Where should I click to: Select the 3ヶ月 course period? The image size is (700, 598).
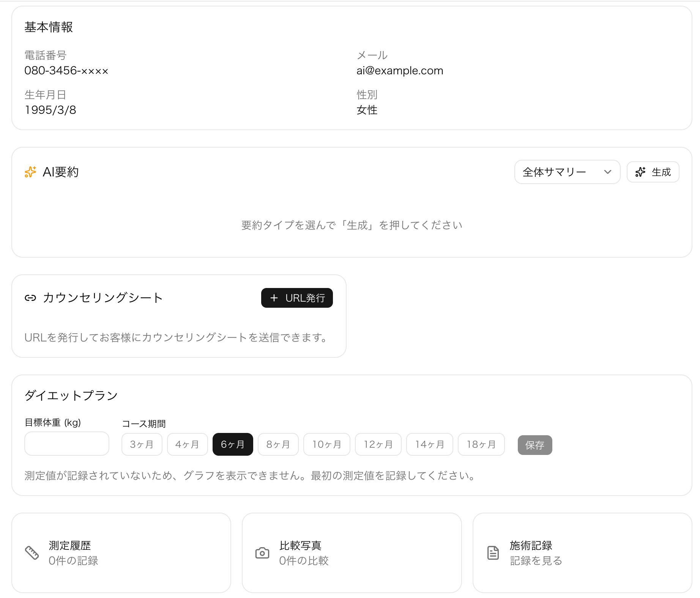click(x=142, y=444)
